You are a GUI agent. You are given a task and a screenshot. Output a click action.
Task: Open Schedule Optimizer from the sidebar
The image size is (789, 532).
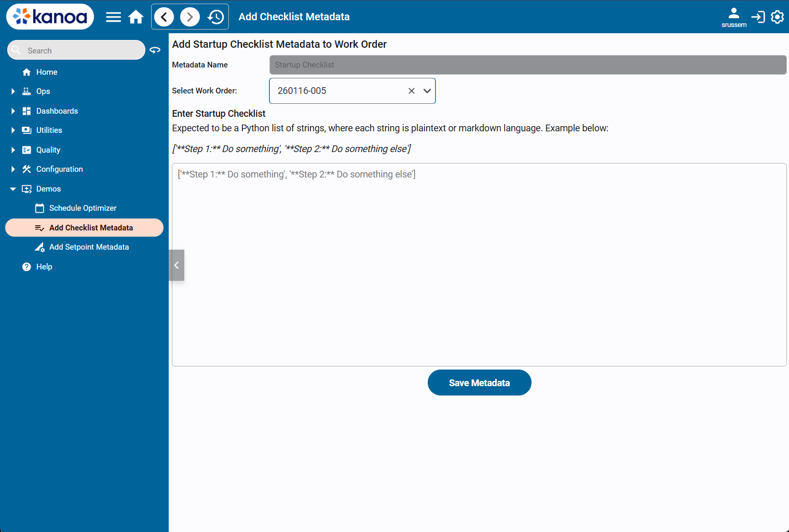83,208
